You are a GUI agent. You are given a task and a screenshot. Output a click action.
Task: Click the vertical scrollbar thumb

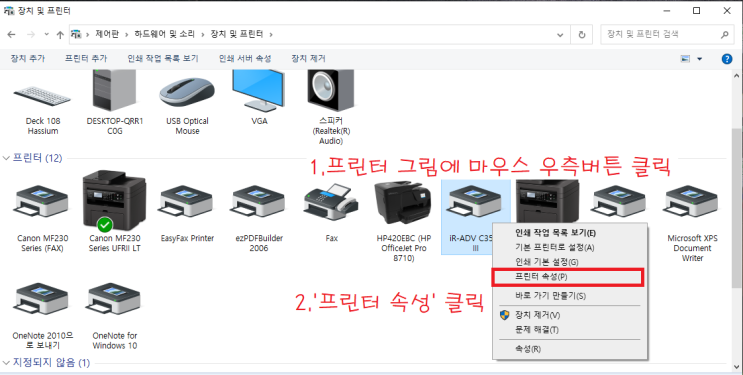pyautogui.click(x=736, y=209)
